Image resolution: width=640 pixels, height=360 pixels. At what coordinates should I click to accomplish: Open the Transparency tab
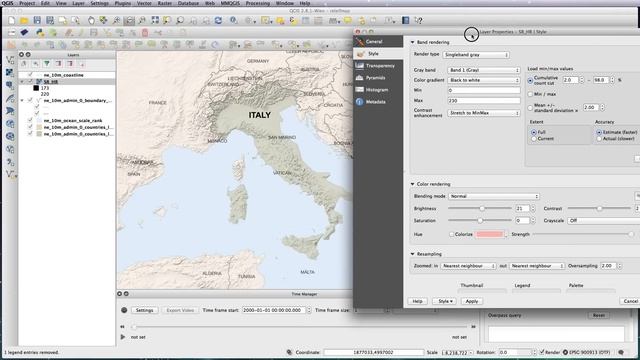378,66
